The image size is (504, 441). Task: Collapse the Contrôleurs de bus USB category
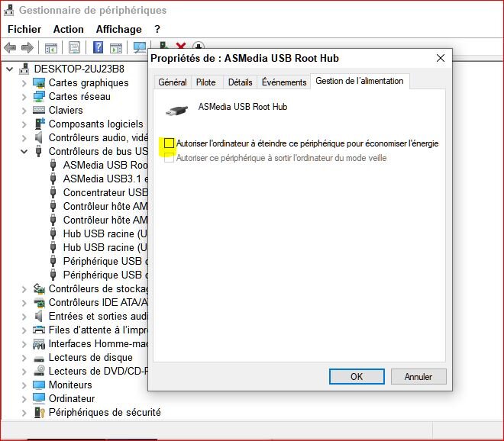[24, 151]
